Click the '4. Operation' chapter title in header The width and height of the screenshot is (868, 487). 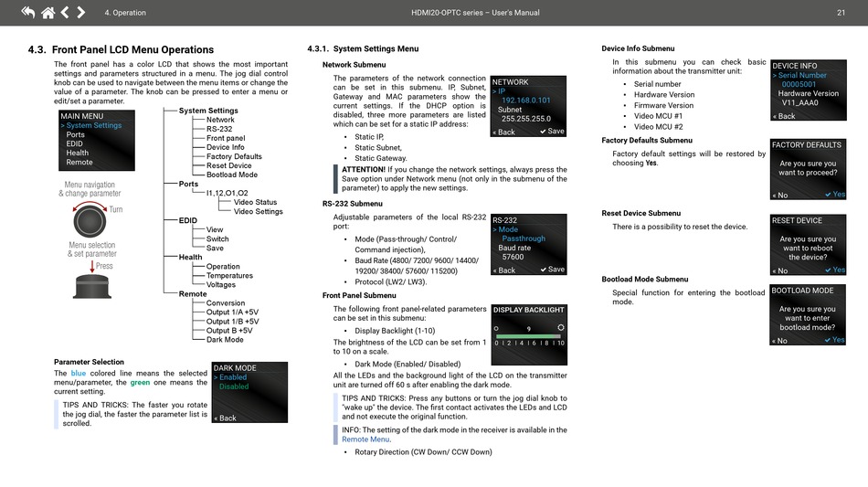[125, 13]
